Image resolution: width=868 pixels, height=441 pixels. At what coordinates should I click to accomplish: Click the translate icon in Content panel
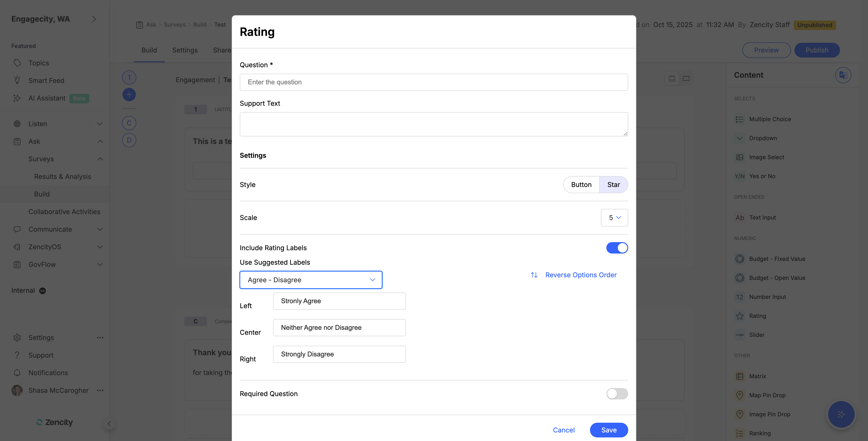pyautogui.click(x=843, y=75)
